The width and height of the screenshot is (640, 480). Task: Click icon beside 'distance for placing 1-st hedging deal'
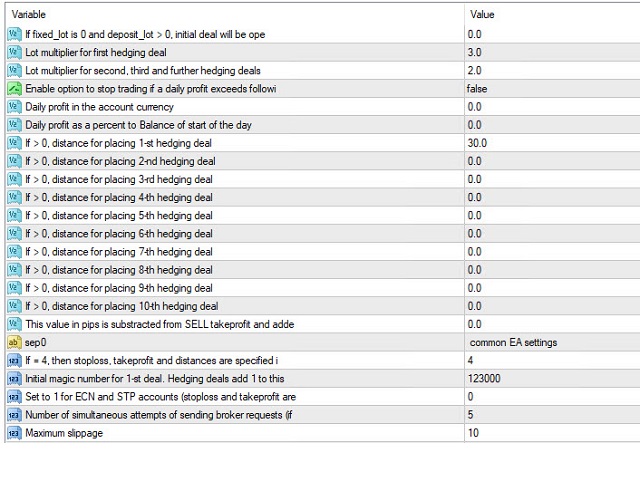pyautogui.click(x=14, y=143)
